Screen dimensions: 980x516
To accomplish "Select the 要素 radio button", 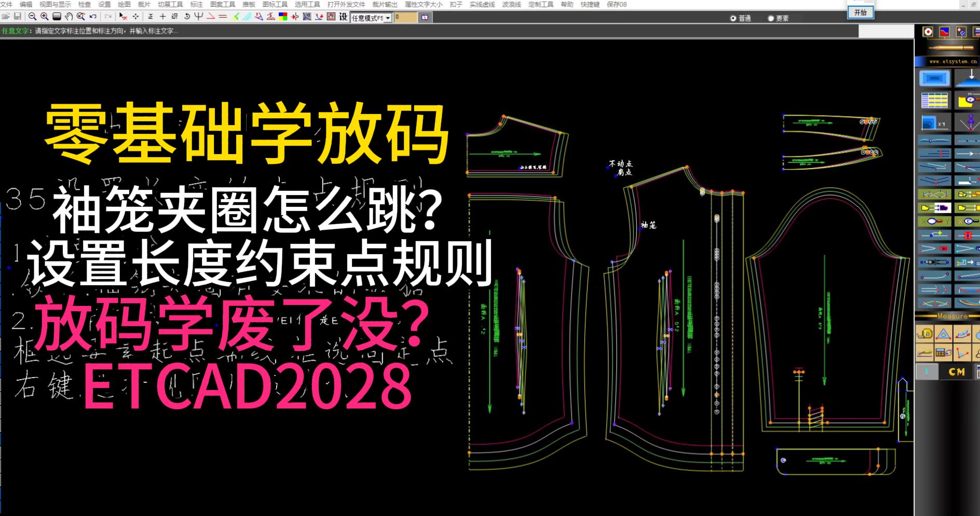I will [x=771, y=18].
